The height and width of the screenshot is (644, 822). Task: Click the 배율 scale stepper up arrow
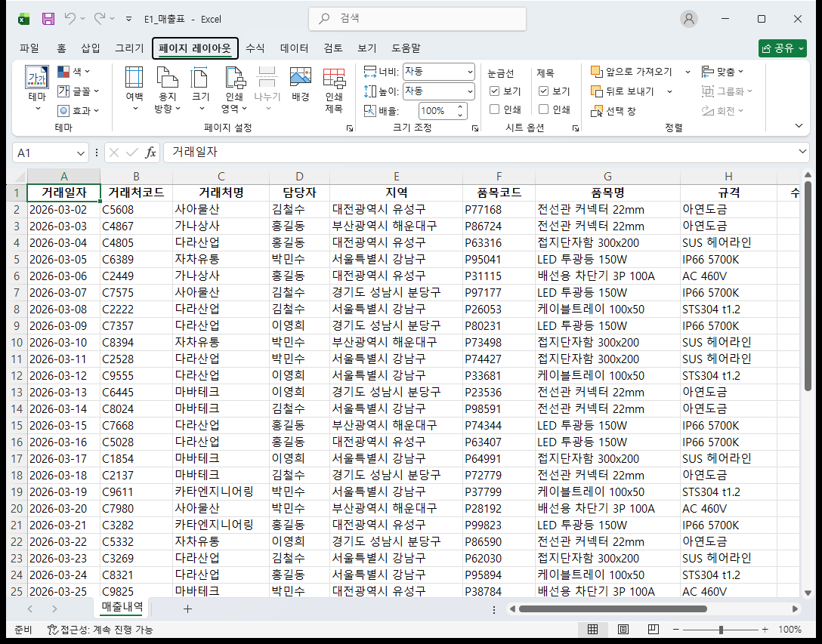click(x=460, y=107)
